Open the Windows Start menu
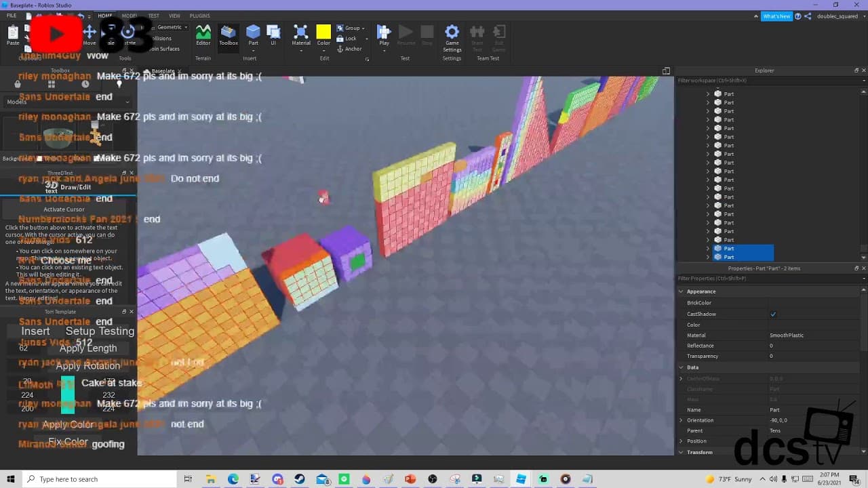Image resolution: width=868 pixels, height=488 pixels. pos(11,479)
